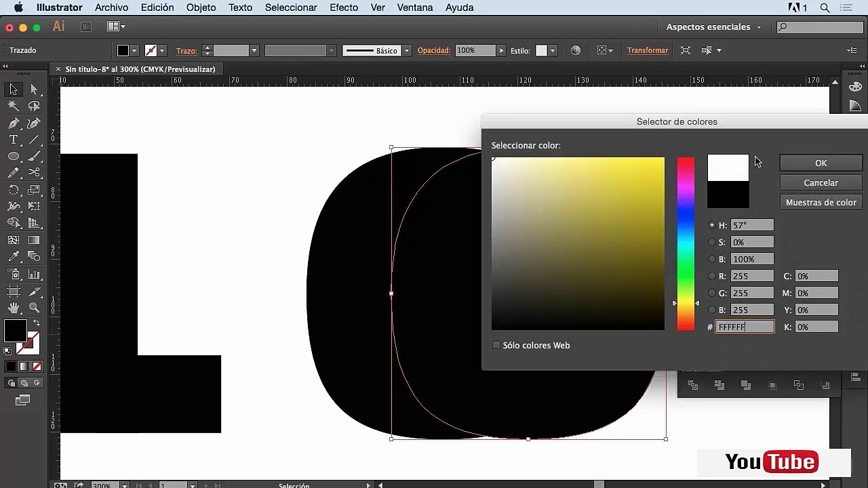Choose the Pencil tool
Viewport: 868px width, 488px height.
(14, 173)
